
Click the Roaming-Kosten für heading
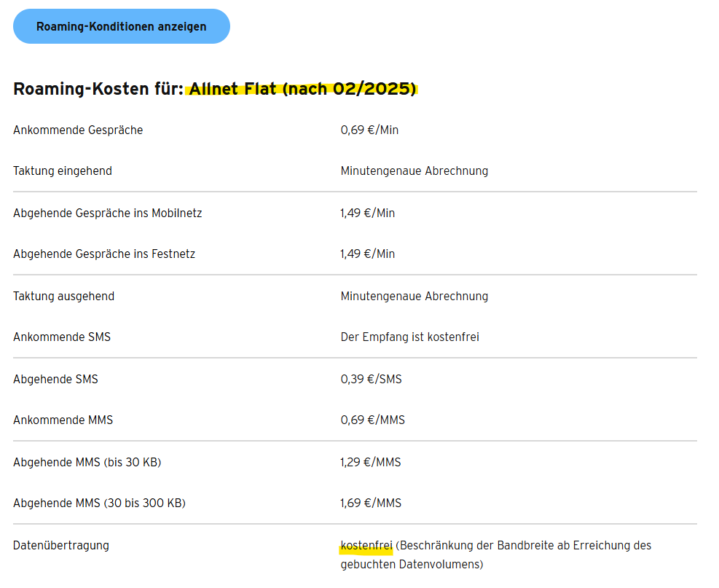[98, 89]
